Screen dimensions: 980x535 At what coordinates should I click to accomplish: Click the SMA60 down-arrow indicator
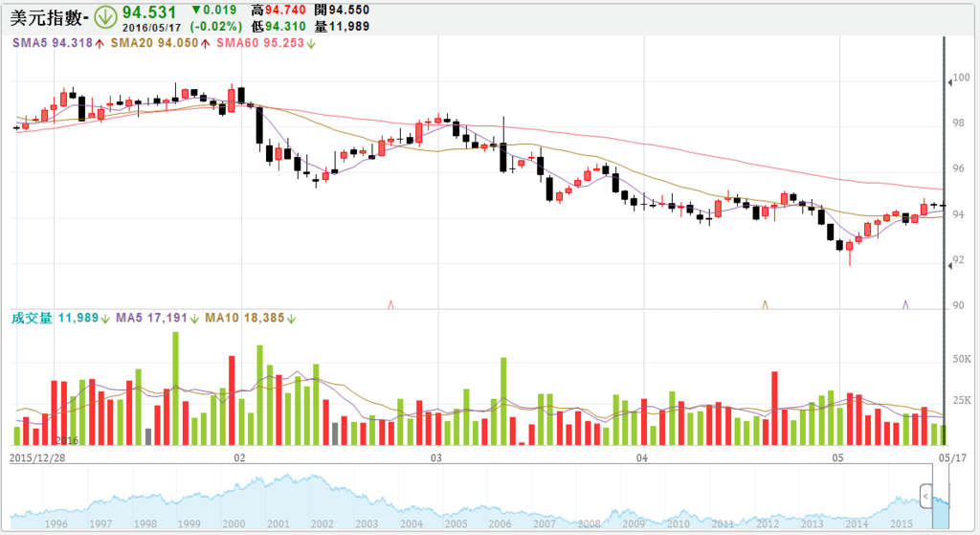(x=311, y=44)
